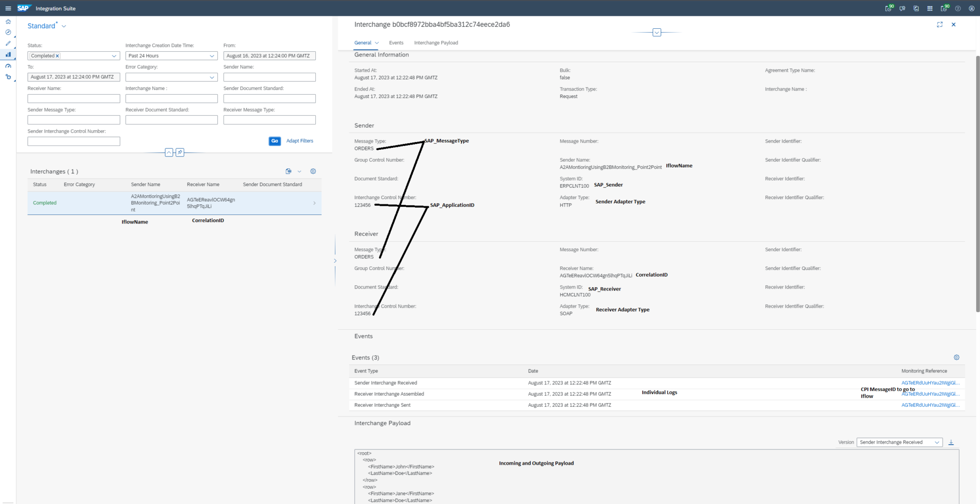
Task: Open the Settings gears icon in left sidebar
Action: tap(8, 77)
